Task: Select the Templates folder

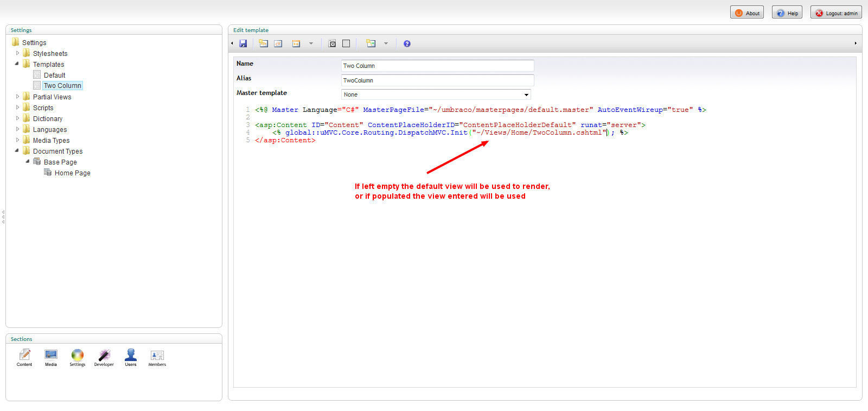Action: pyautogui.click(x=48, y=64)
